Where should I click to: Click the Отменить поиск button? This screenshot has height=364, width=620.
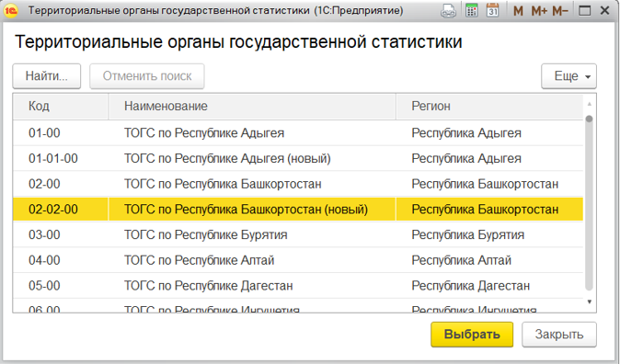click(x=147, y=76)
